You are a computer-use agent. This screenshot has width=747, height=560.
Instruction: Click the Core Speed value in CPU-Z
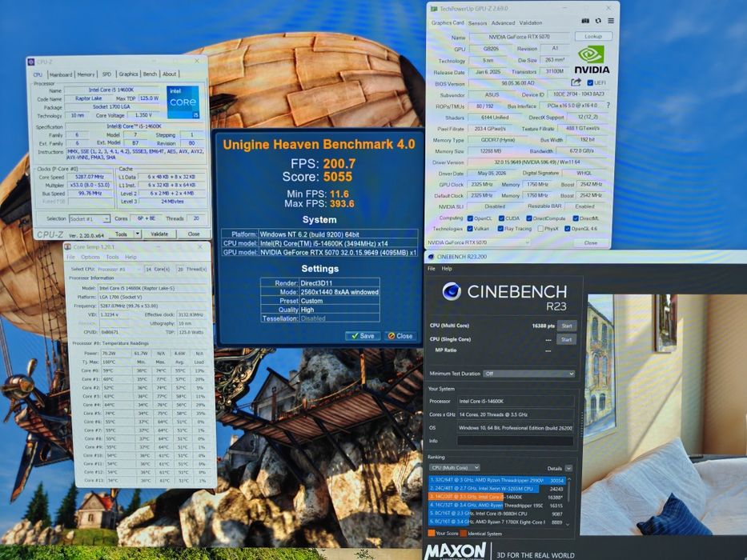[90, 177]
